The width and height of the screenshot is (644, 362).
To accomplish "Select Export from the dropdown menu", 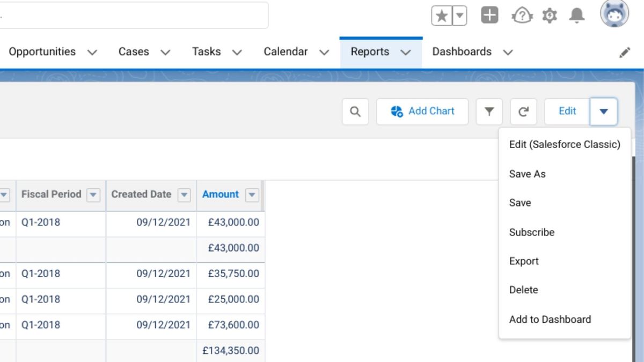I will pyautogui.click(x=523, y=261).
